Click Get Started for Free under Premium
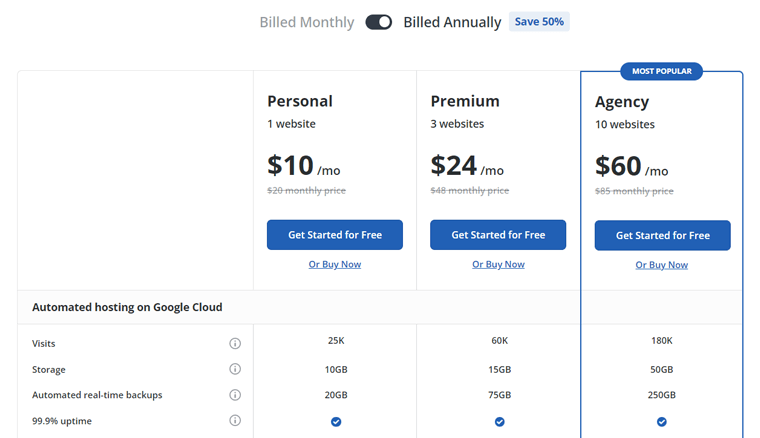The width and height of the screenshot is (760, 438). tap(498, 235)
